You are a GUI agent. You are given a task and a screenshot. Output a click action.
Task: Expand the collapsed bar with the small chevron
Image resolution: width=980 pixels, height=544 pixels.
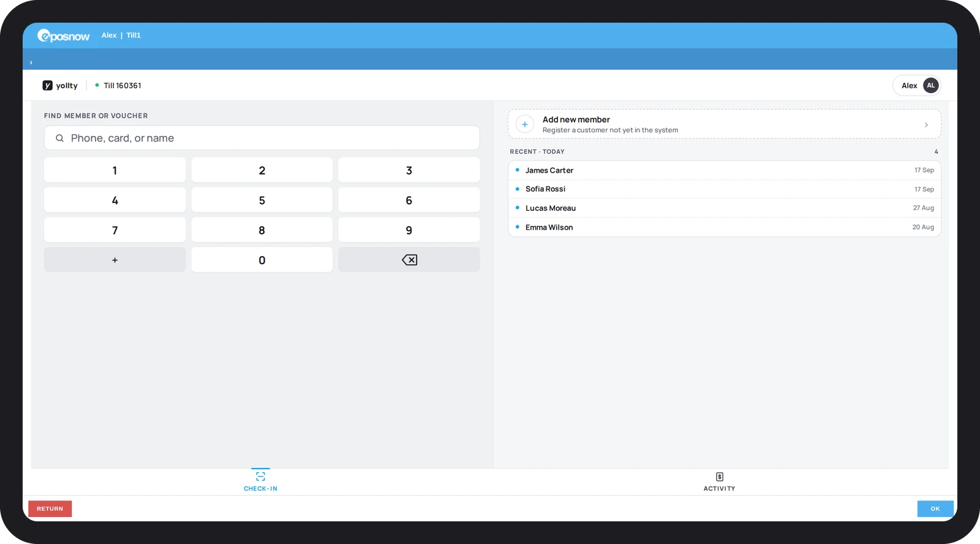[31, 62]
